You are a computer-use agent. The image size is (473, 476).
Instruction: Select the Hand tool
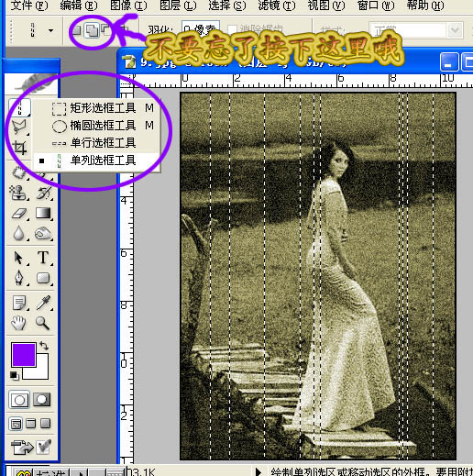[x=18, y=324]
